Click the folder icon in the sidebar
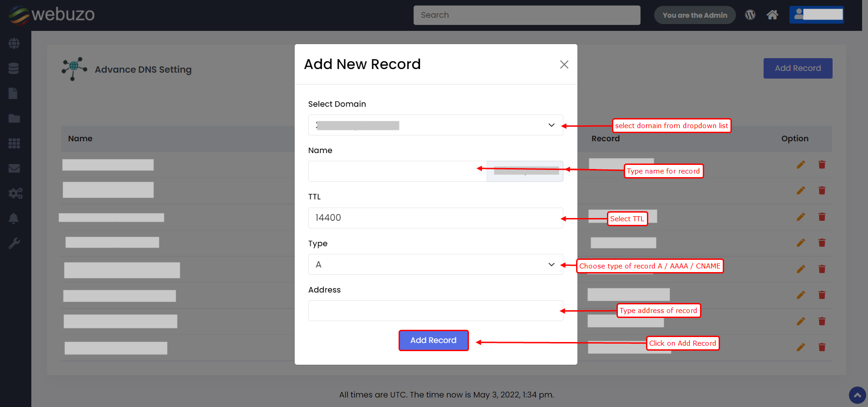 point(14,119)
